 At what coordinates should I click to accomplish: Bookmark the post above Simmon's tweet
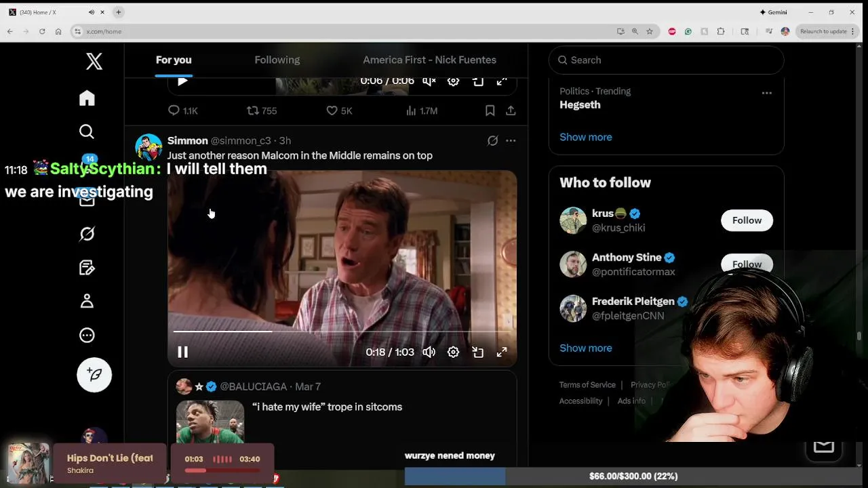pyautogui.click(x=490, y=110)
